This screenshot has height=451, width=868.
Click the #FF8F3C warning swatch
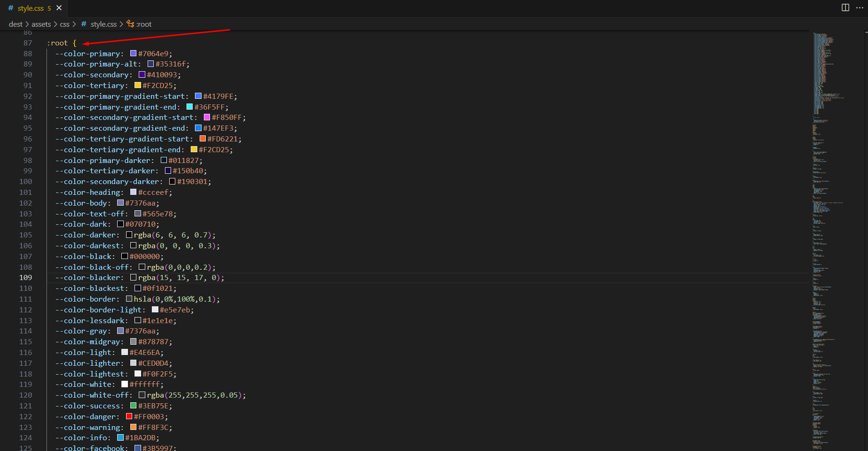click(x=133, y=427)
